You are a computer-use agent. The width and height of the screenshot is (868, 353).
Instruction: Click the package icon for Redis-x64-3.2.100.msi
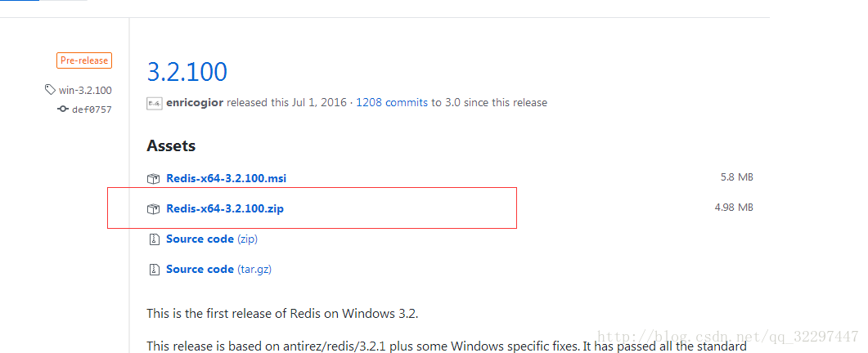coord(153,179)
